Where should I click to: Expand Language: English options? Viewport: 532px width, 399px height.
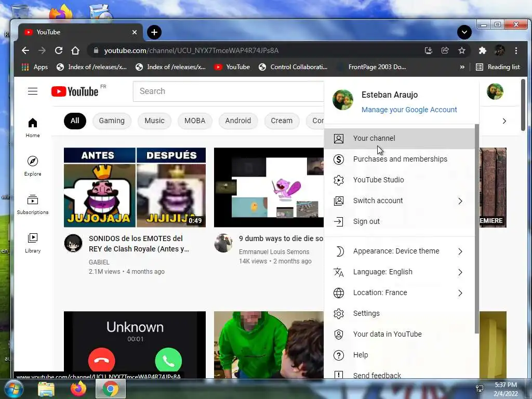click(x=399, y=272)
